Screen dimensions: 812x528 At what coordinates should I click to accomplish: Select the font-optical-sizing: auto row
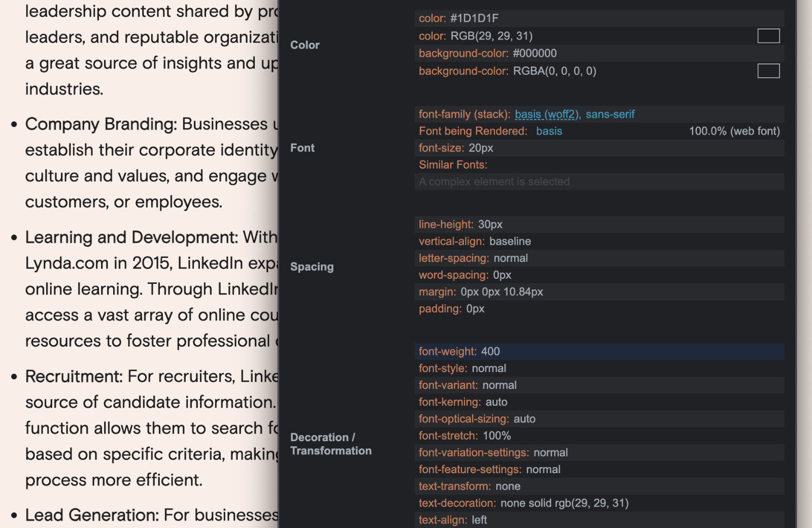[x=599, y=419]
